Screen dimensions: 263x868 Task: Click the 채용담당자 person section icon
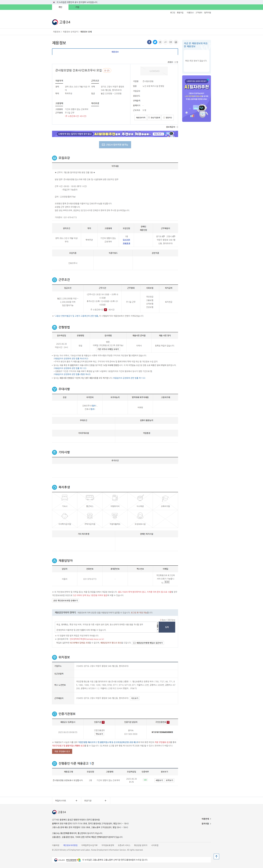(55, 561)
